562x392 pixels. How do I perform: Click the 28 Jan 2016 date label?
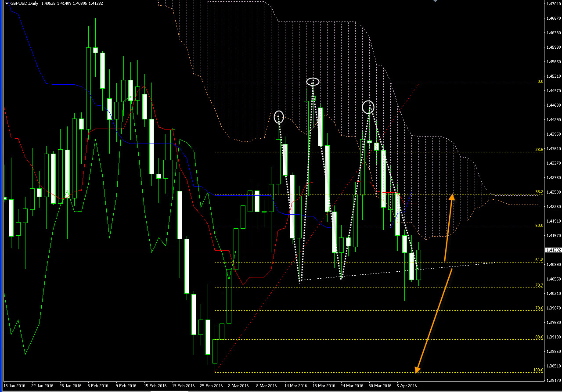pyautogui.click(x=70, y=386)
